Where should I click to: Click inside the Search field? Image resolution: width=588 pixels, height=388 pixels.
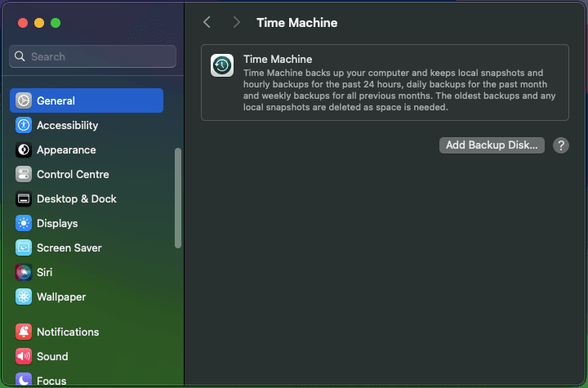click(x=92, y=56)
